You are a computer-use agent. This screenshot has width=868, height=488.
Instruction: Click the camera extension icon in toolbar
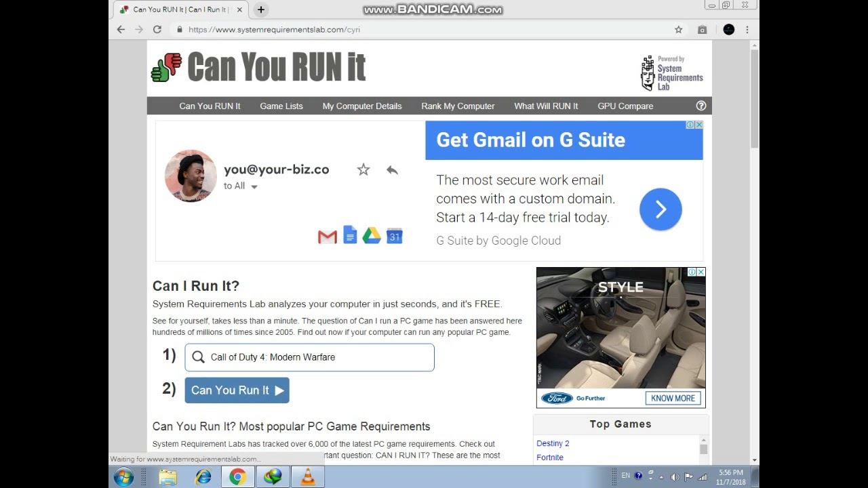703,30
